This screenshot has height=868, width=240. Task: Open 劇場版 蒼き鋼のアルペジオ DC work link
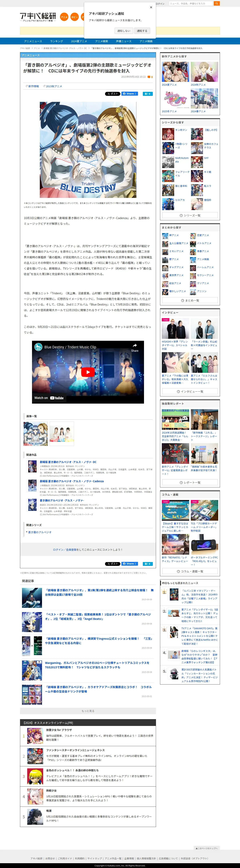68,462
